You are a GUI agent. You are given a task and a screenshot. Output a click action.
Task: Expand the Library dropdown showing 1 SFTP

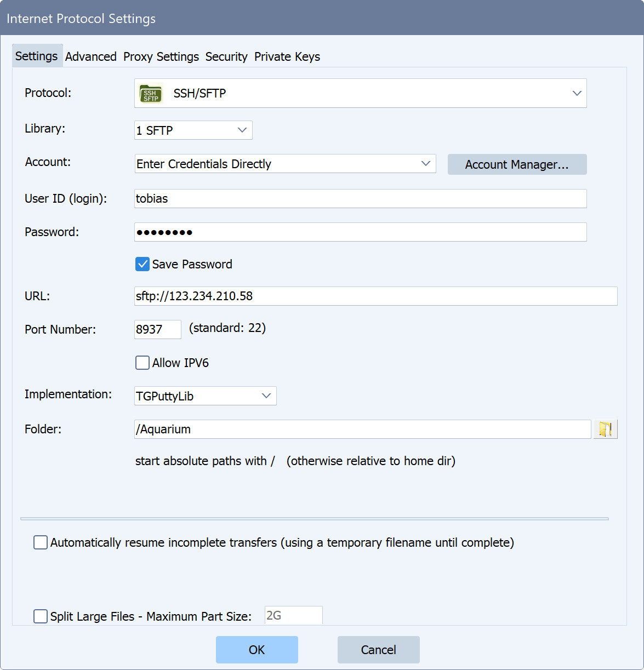coord(242,130)
